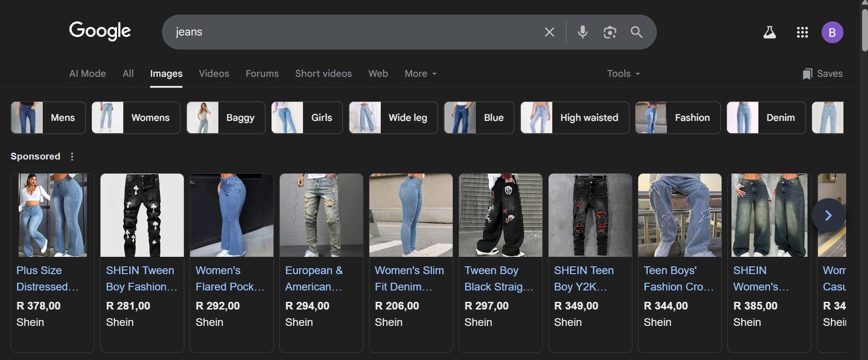Switch to the AI Mode tab
The height and width of the screenshot is (360, 868).
click(87, 74)
